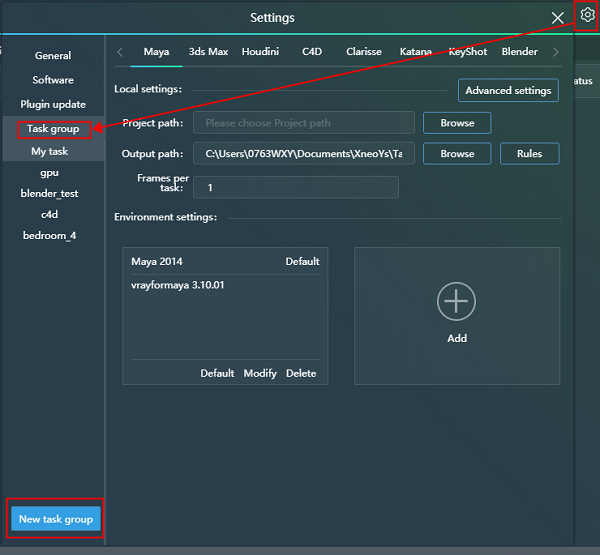Switch to the Clarisse tab
The width and height of the screenshot is (600, 555).
click(x=364, y=52)
